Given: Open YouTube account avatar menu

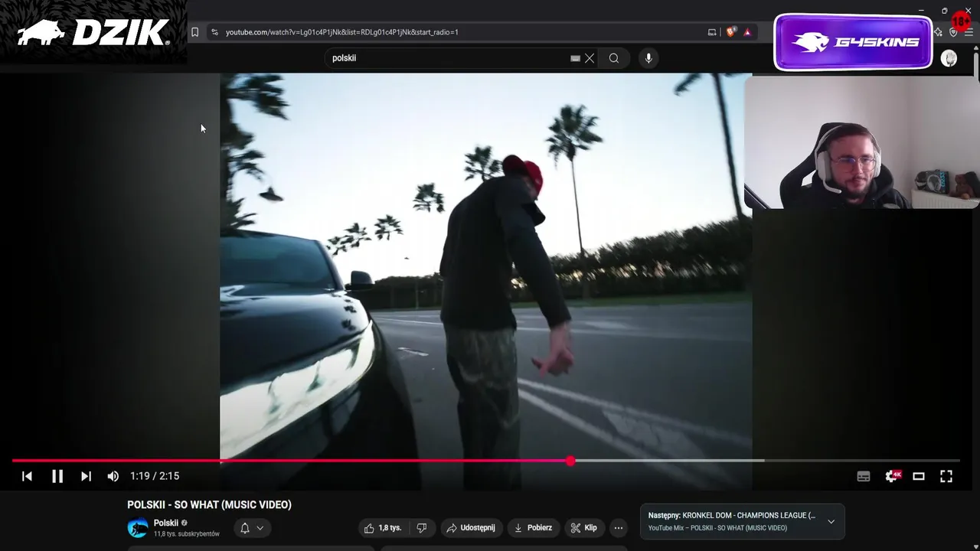Looking at the screenshot, I should 949,59.
